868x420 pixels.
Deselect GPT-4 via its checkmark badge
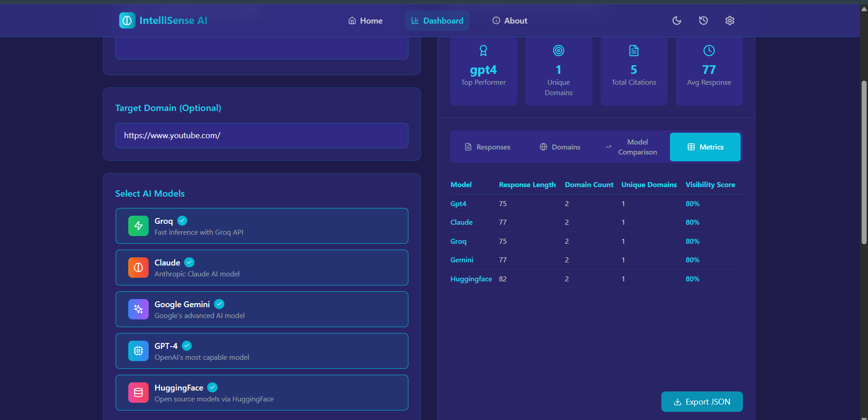point(187,346)
